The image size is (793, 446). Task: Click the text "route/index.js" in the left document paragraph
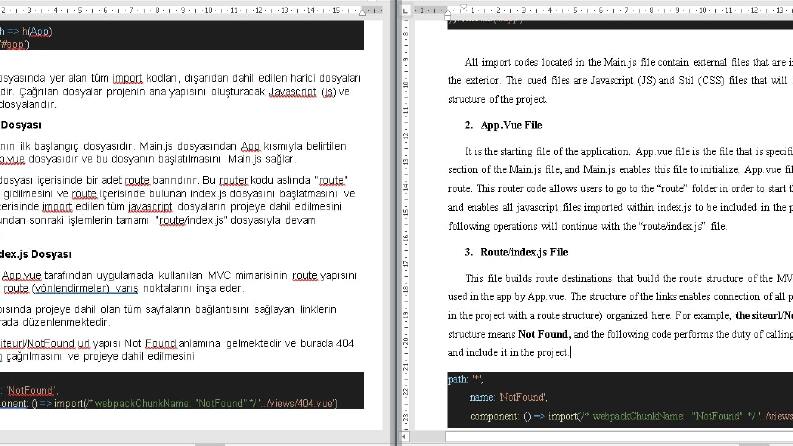click(x=191, y=220)
